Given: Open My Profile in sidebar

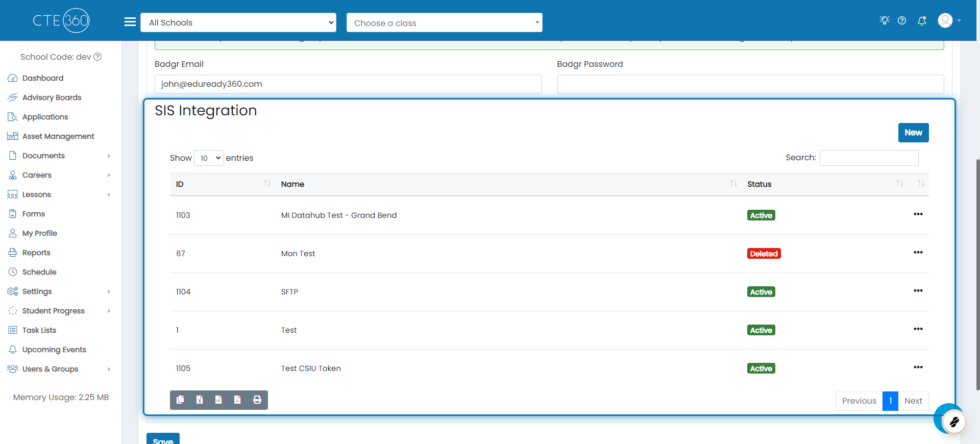Looking at the screenshot, I should click(39, 233).
